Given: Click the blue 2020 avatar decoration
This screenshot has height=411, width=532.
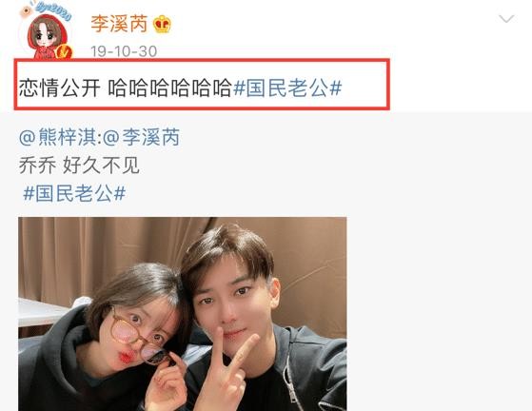Looking at the screenshot, I should [x=54, y=10].
